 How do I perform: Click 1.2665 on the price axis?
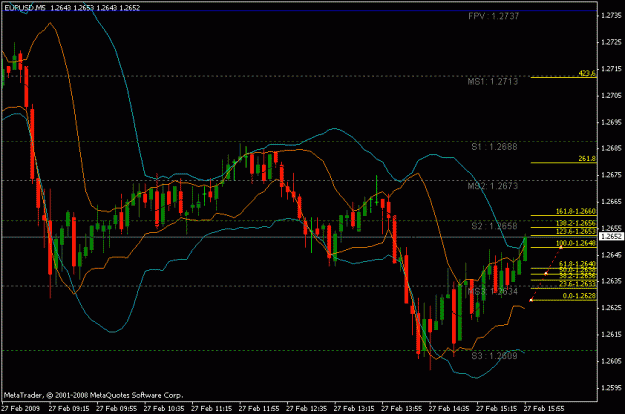tap(611, 202)
